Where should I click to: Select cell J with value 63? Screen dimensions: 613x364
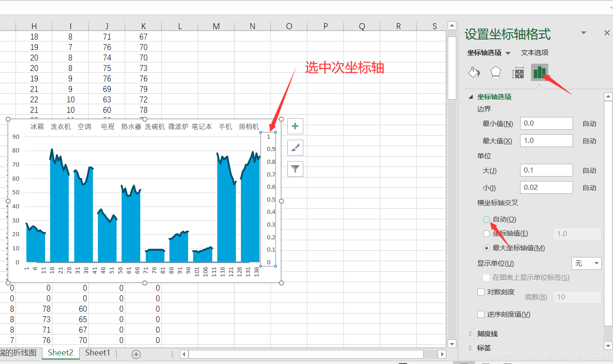pyautogui.click(x=107, y=100)
